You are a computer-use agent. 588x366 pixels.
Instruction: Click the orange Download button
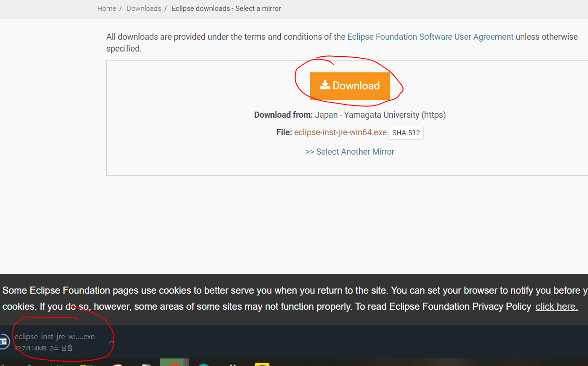click(350, 86)
